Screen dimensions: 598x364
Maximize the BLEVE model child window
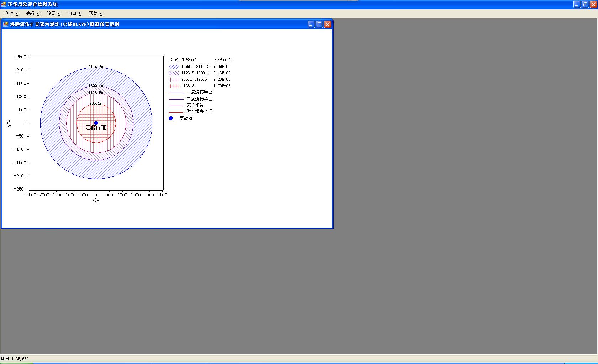(x=319, y=24)
